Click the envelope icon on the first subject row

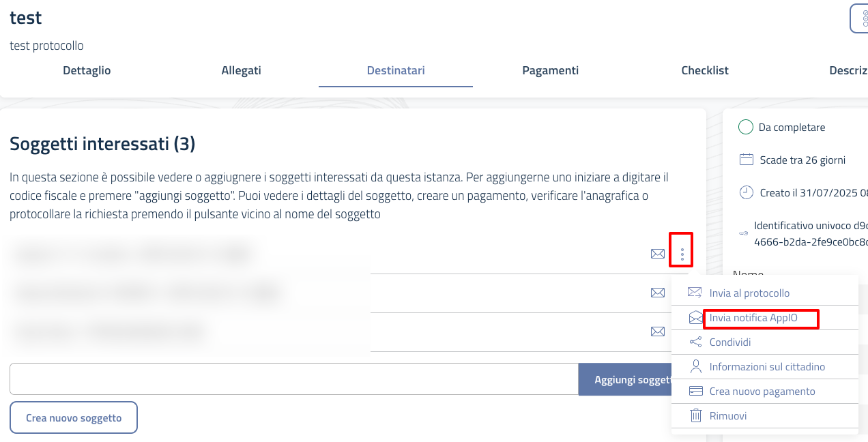[657, 253]
